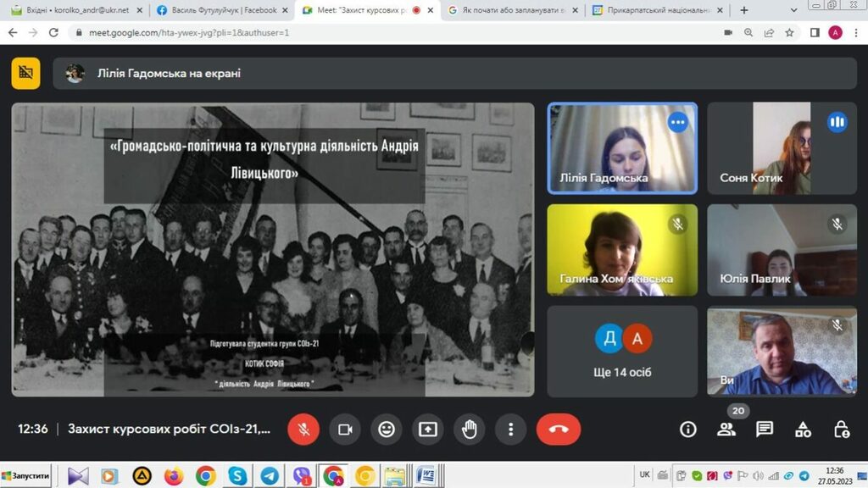
Task: Open Telegram from the taskbar
Action: point(270,475)
